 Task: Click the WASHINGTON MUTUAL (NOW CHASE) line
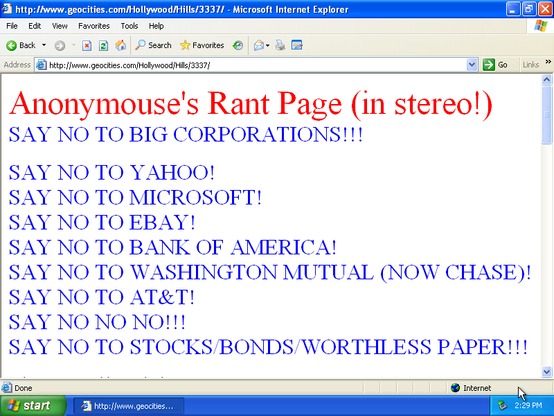[x=270, y=272]
